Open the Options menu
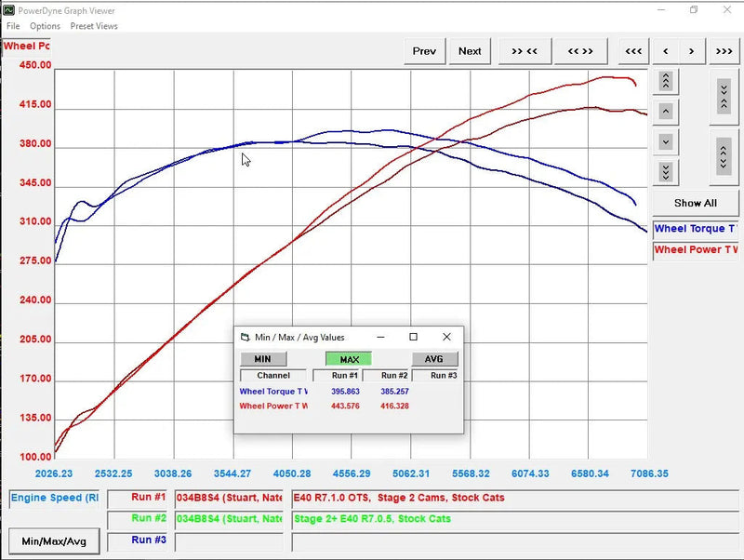The height and width of the screenshot is (560, 744). pyautogui.click(x=45, y=26)
